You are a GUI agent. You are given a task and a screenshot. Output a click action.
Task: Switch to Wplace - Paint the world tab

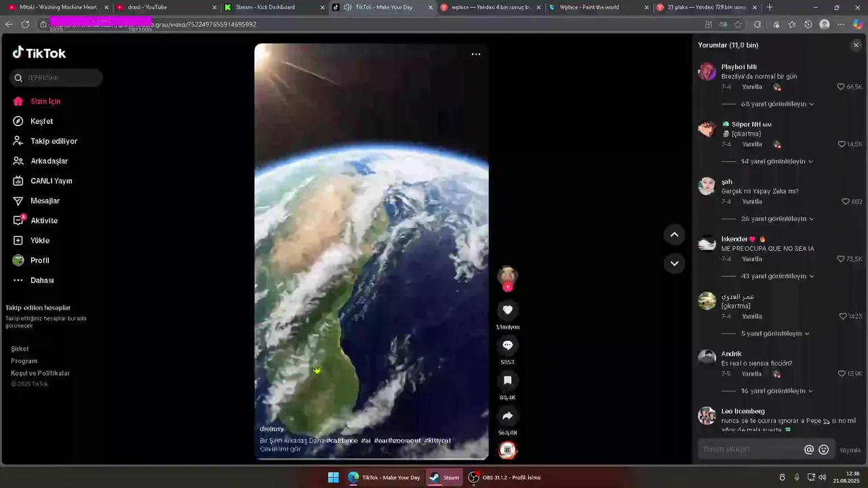pos(599,7)
